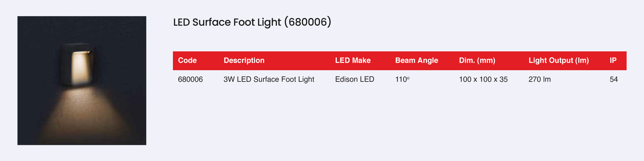
Task: Click the product number in the title
Action: [308, 22]
